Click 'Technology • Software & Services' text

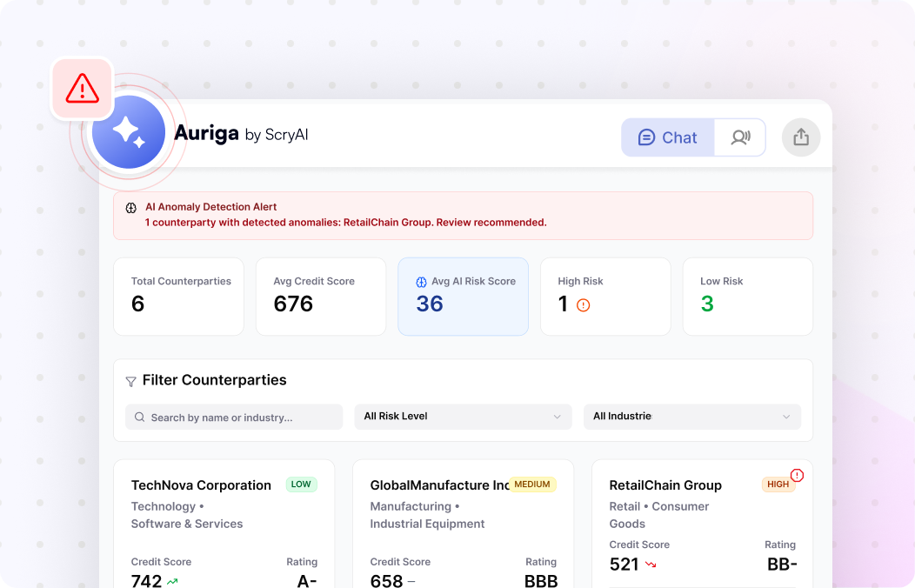click(x=187, y=515)
